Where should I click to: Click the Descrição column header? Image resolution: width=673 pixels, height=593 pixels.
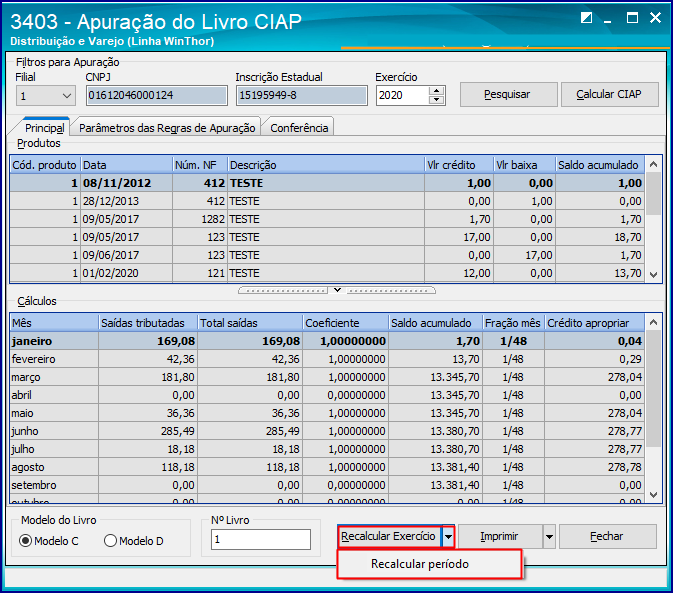[x=326, y=165]
